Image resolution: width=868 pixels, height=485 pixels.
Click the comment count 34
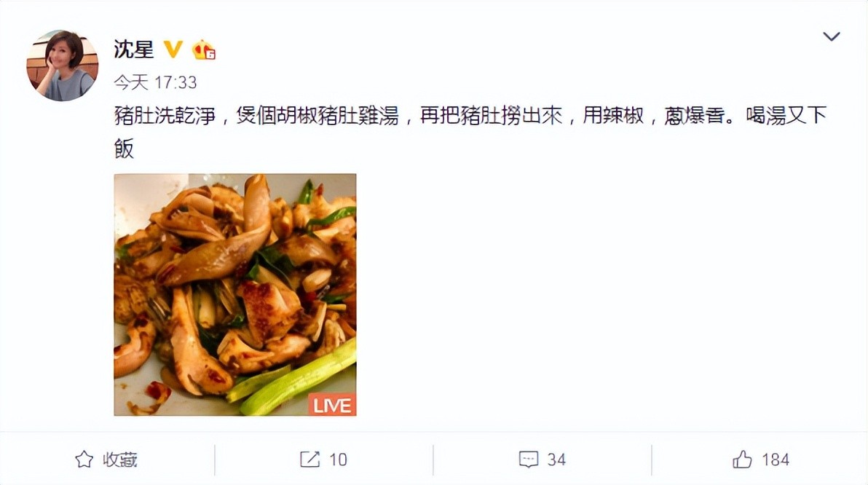[x=556, y=460]
